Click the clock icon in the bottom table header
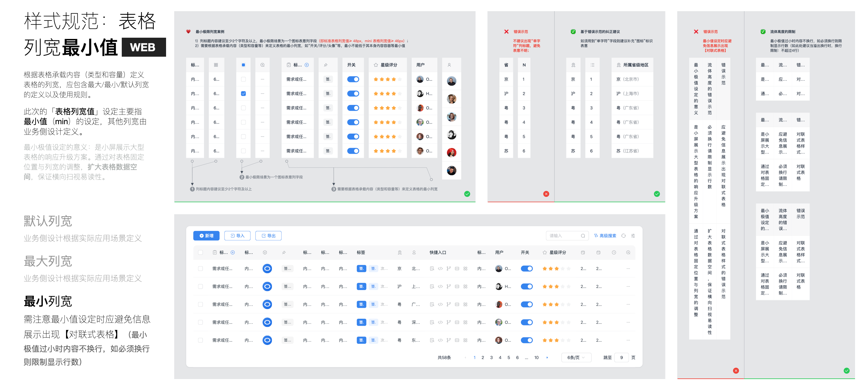The width and height of the screenshot is (868, 392). click(x=614, y=252)
